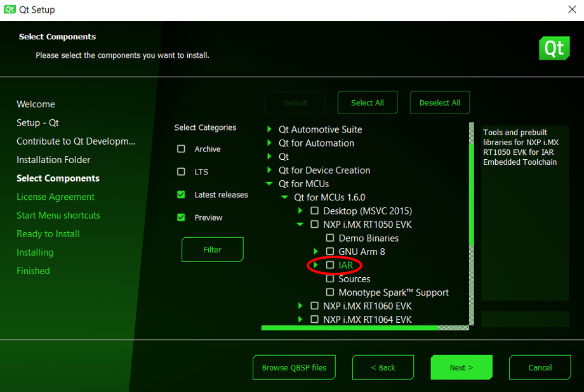
Task: Enable the Archive category checkbox
Action: coord(182,149)
